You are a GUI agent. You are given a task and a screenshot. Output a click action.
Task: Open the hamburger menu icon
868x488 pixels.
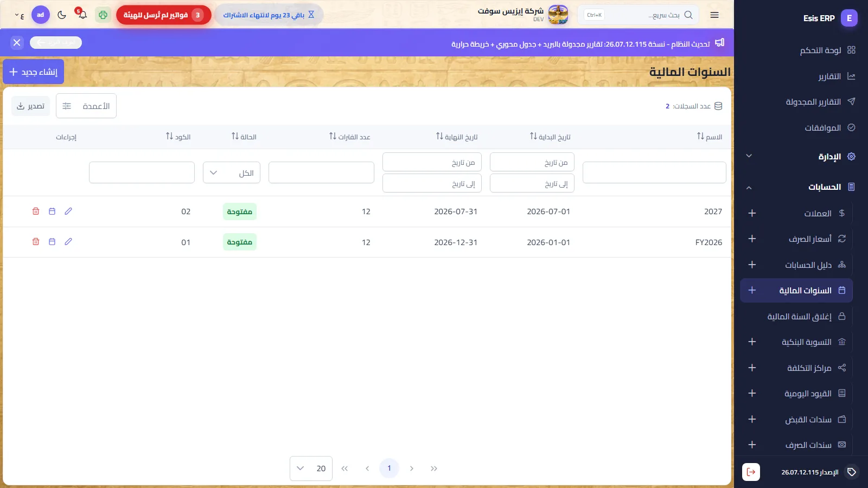click(714, 15)
